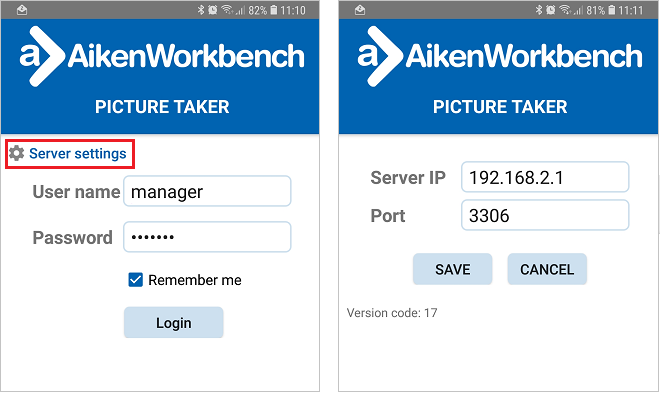The image size is (661, 394).
Task: Tap Wi-Fi icon in login screen status bar
Action: click(227, 10)
